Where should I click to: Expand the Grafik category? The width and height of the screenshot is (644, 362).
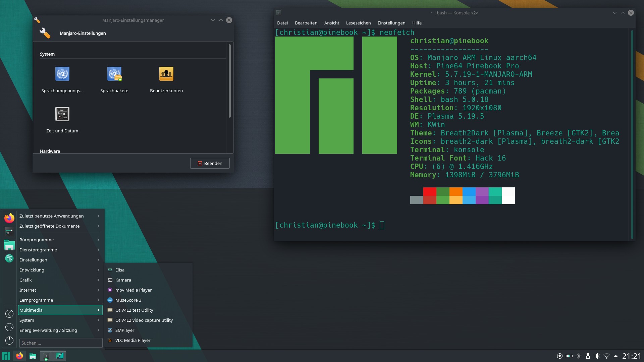(x=60, y=280)
